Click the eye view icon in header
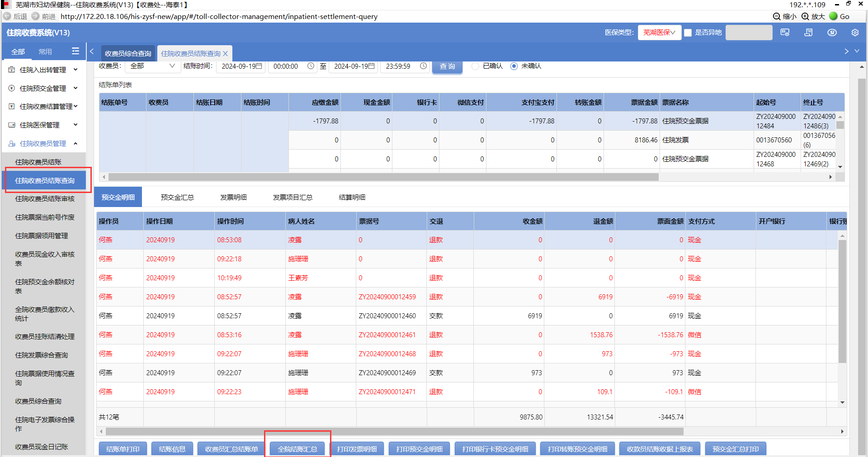The width and height of the screenshot is (868, 457). [832, 33]
